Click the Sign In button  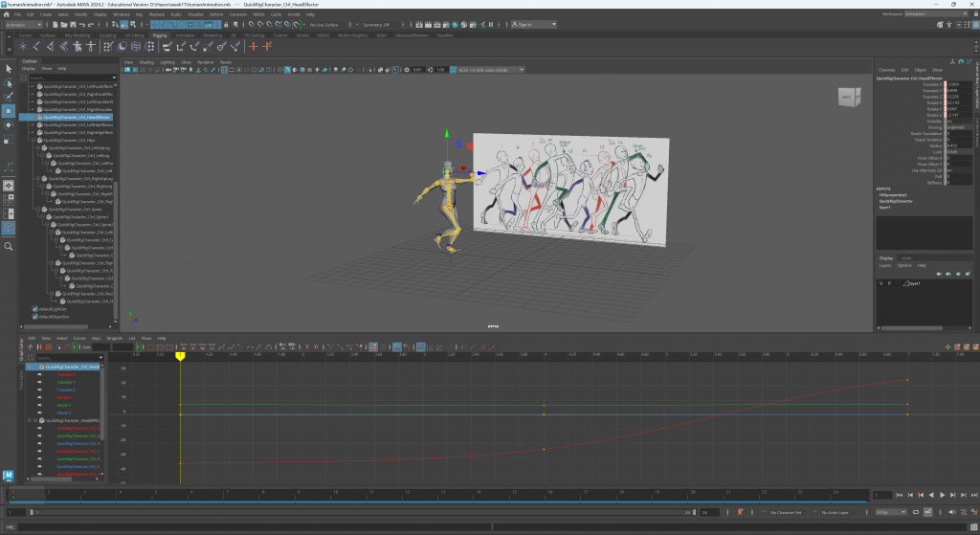pyautogui.click(x=532, y=25)
